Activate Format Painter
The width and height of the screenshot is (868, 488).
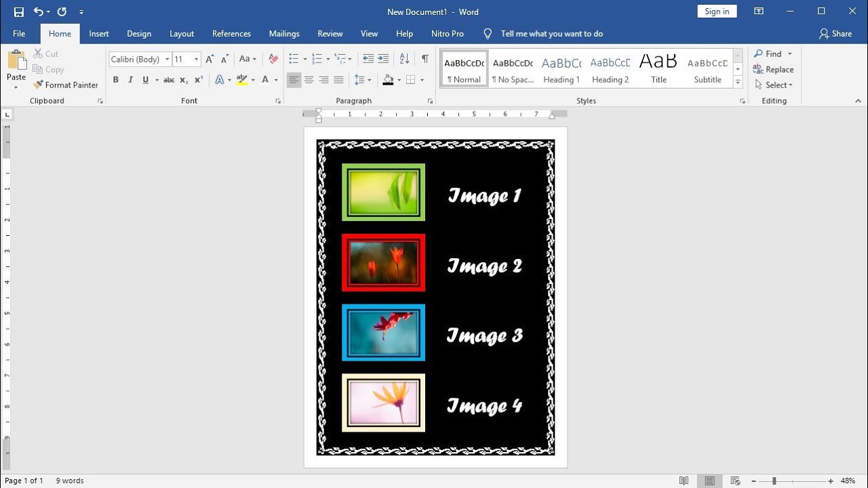pyautogui.click(x=66, y=85)
